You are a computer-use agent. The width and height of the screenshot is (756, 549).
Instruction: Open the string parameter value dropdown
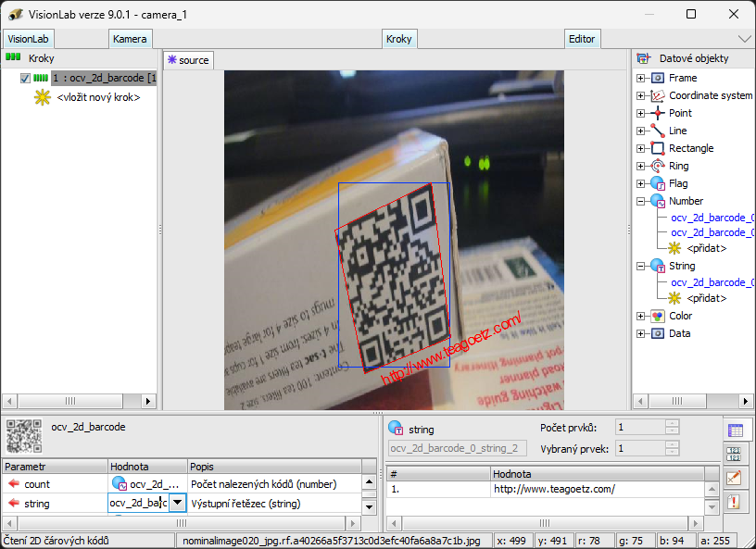coord(177,503)
